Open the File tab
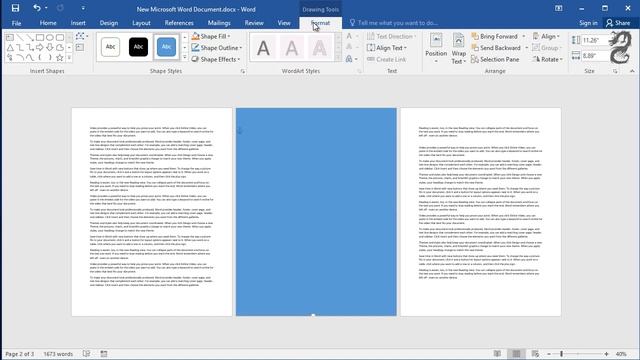640x360 pixels. 16,23
